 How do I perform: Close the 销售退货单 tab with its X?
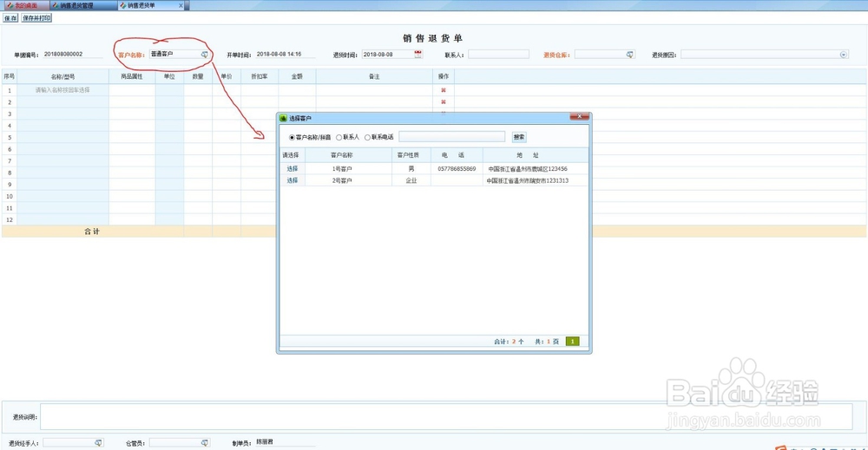coord(181,5)
